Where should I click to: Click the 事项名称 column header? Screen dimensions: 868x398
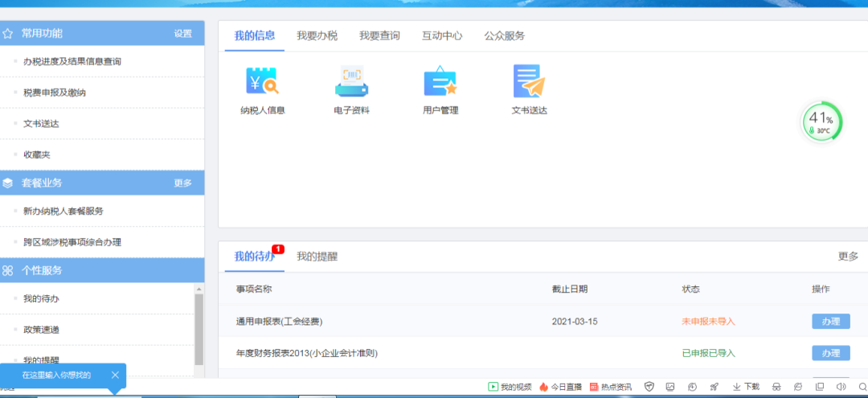point(253,289)
